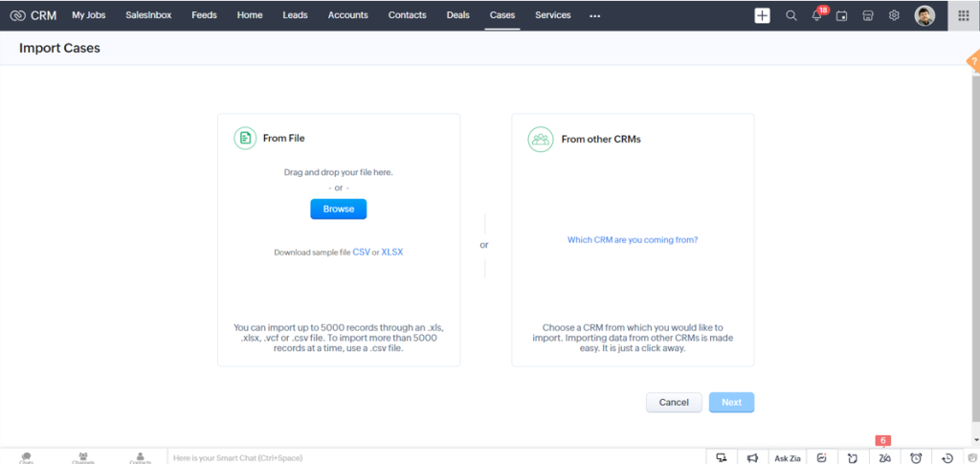
Task: Click the announcements megaphone icon
Action: [753, 457]
